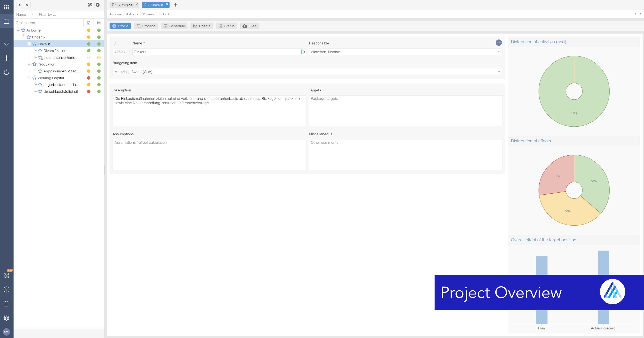
Task: Collapse the Einkauf node in project tree
Action: [x=29, y=44]
